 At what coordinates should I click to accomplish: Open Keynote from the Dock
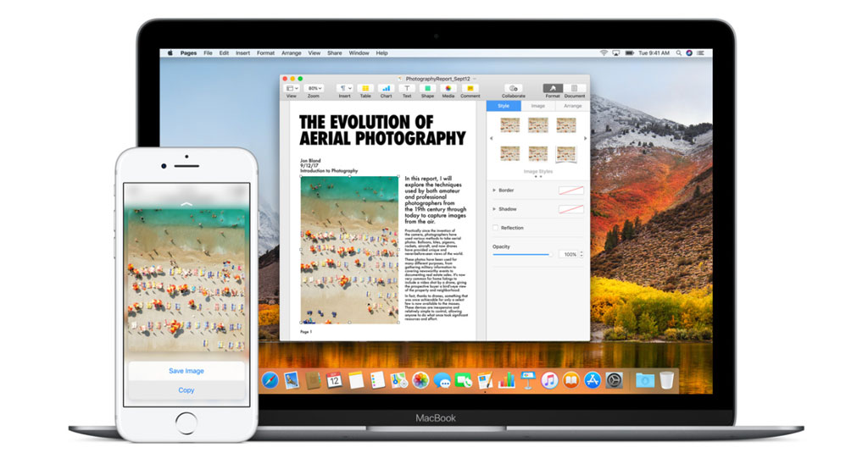coord(528,380)
